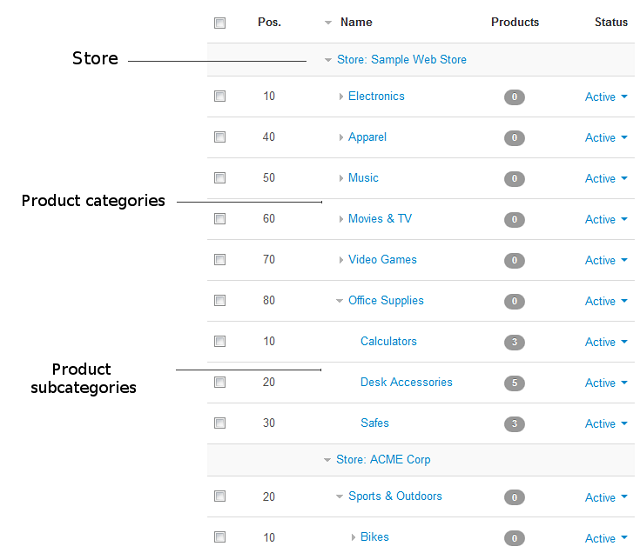Tick the select-all checkbox in the table header

(220, 23)
